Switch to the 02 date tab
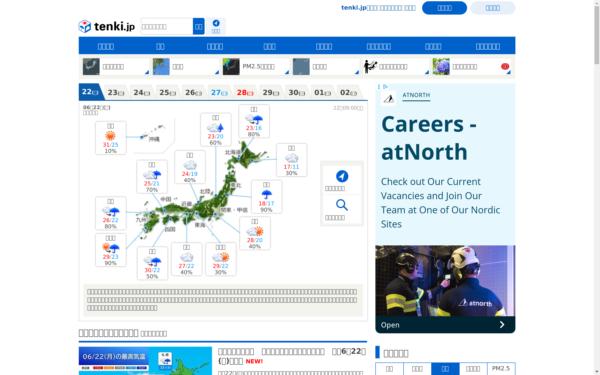 348,93
